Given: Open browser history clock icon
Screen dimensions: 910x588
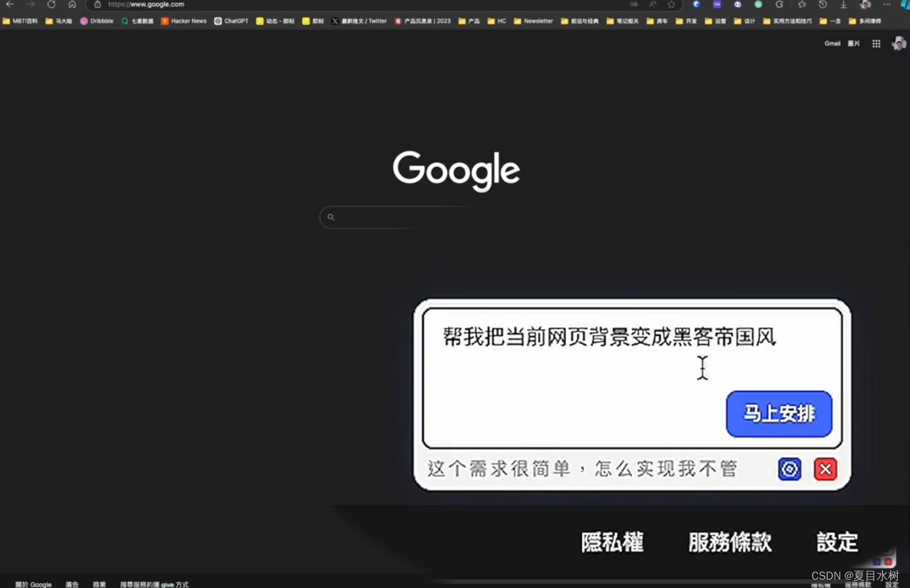Looking at the screenshot, I should [823, 4].
